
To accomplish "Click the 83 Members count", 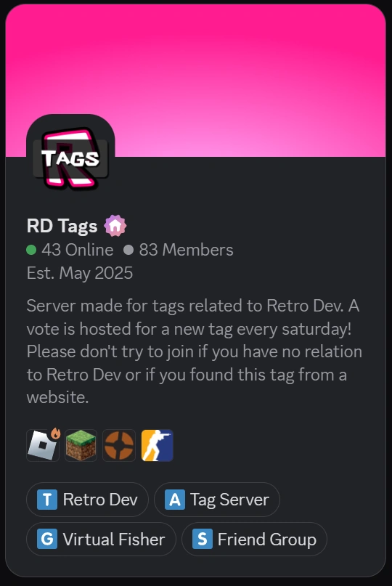I will click(x=179, y=250).
